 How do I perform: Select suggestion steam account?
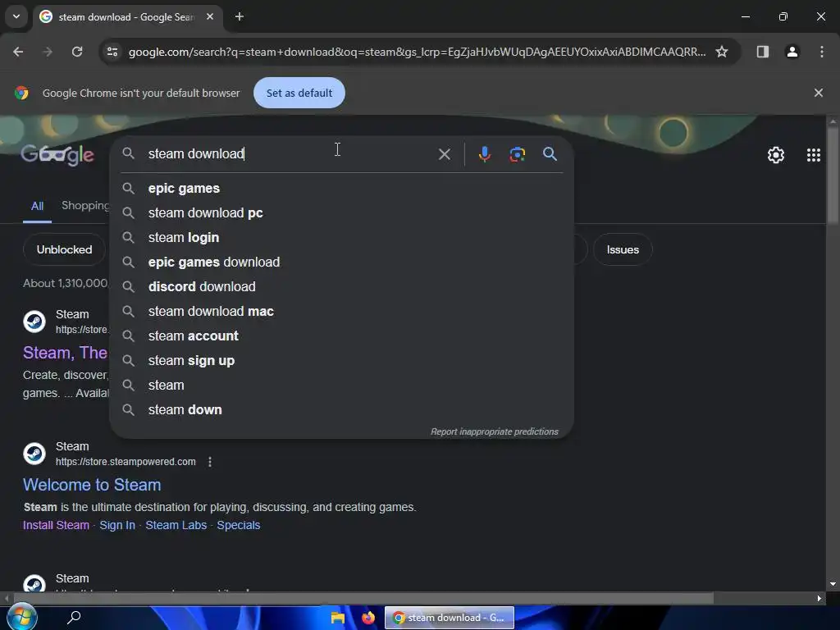[341, 336]
